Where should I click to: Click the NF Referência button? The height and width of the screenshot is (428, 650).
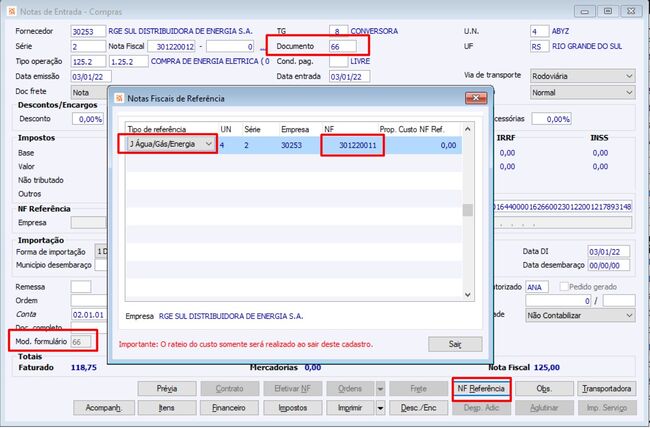coord(481,389)
